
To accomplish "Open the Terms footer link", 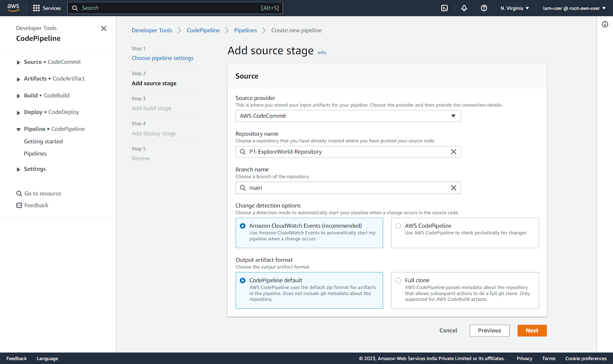I will coord(549,359).
